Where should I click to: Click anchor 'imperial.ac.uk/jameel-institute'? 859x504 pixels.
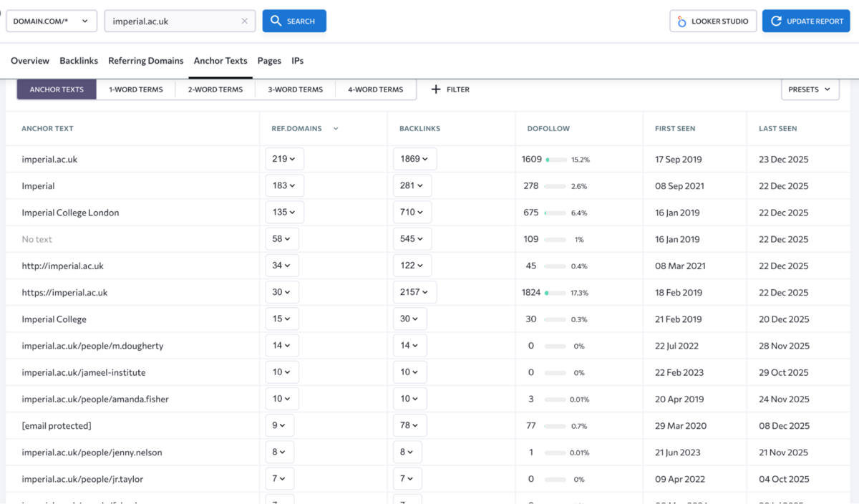(x=83, y=372)
